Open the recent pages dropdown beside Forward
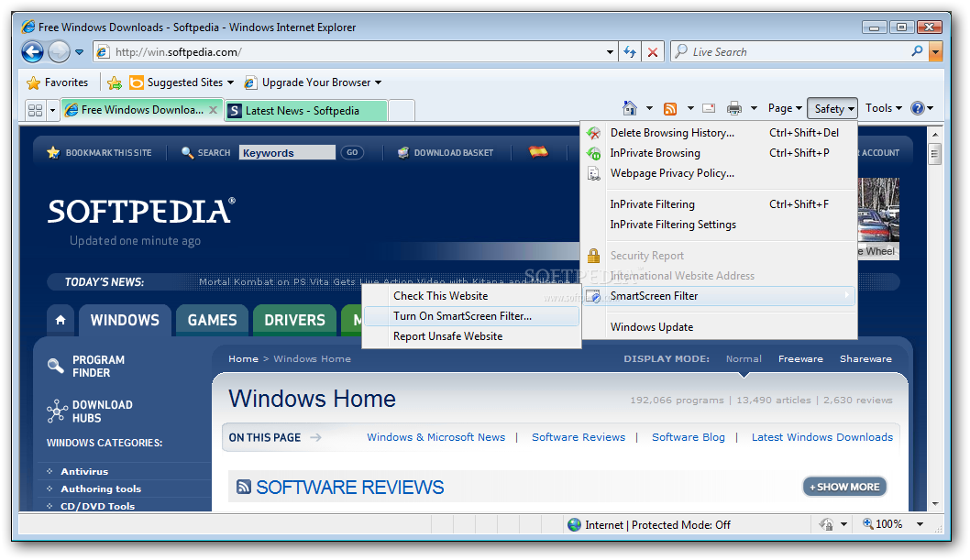 click(79, 52)
